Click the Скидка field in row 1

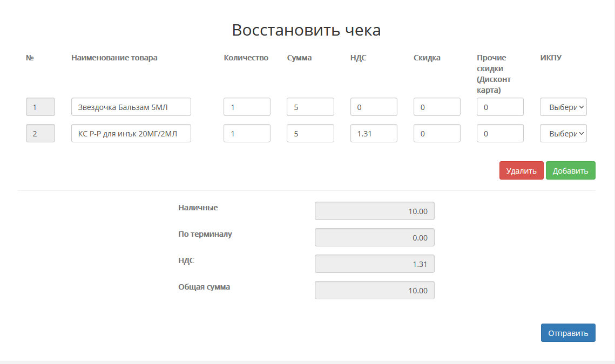click(x=437, y=107)
